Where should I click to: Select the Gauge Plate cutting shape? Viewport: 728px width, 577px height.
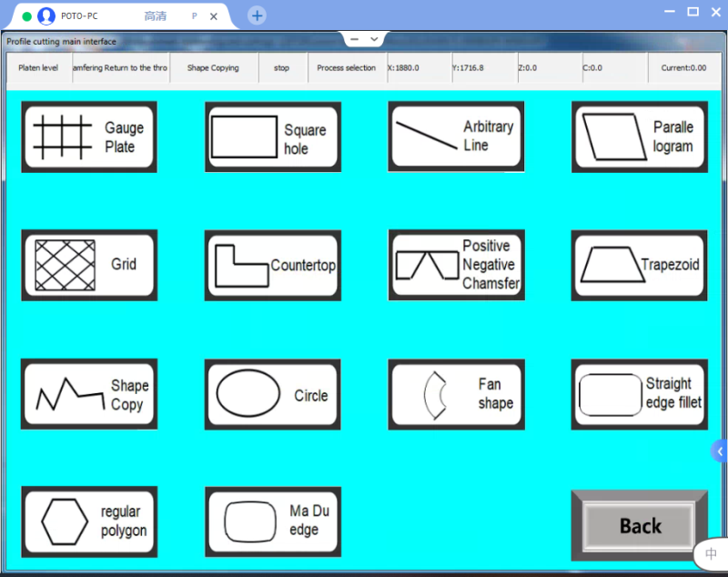(x=89, y=137)
